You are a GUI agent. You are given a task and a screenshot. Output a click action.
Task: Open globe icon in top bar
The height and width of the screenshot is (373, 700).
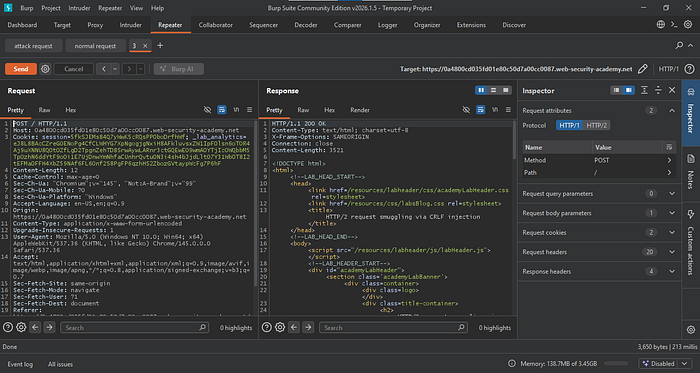click(661, 25)
